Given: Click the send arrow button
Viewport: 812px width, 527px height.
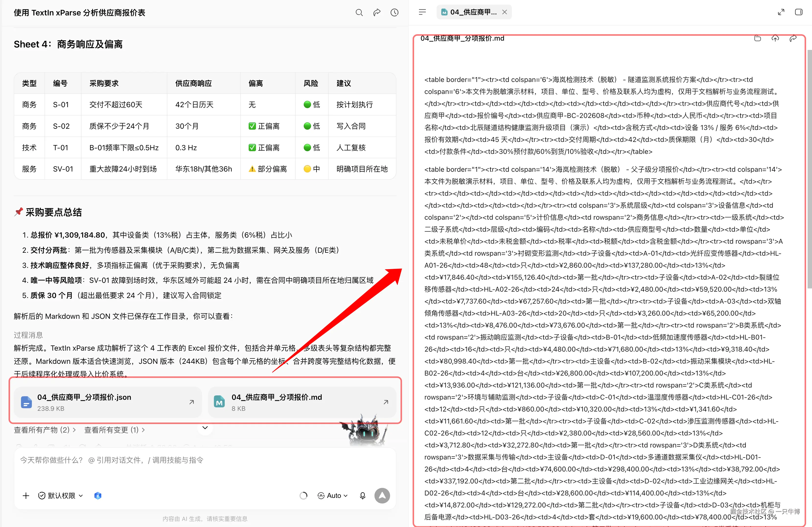Looking at the screenshot, I should pos(382,496).
